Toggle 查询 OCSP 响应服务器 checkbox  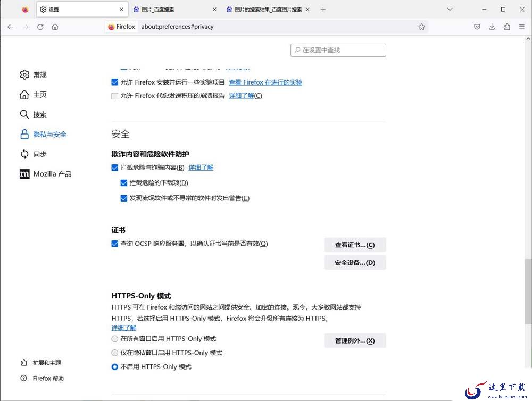point(115,244)
